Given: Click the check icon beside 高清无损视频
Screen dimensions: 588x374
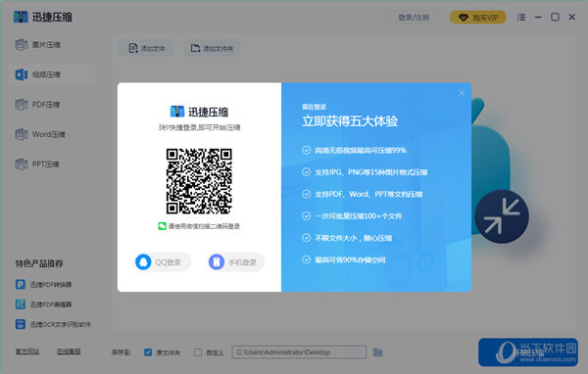Looking at the screenshot, I should click(x=307, y=150).
